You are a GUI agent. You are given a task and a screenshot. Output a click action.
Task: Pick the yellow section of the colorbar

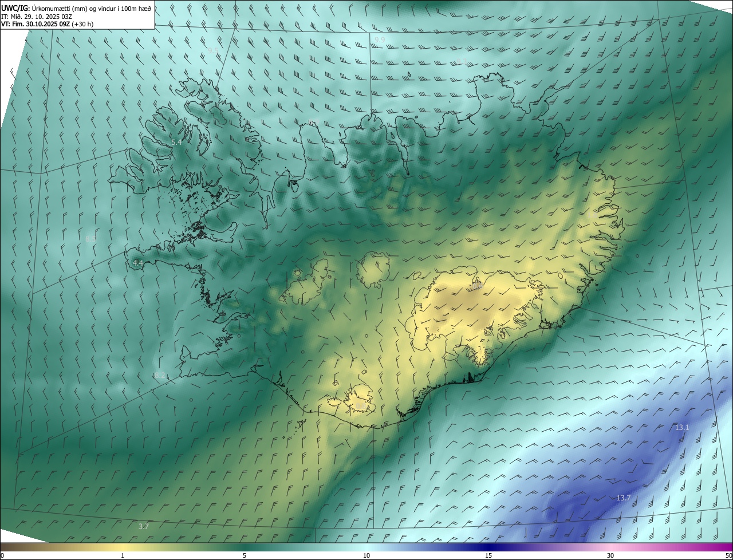point(123,547)
